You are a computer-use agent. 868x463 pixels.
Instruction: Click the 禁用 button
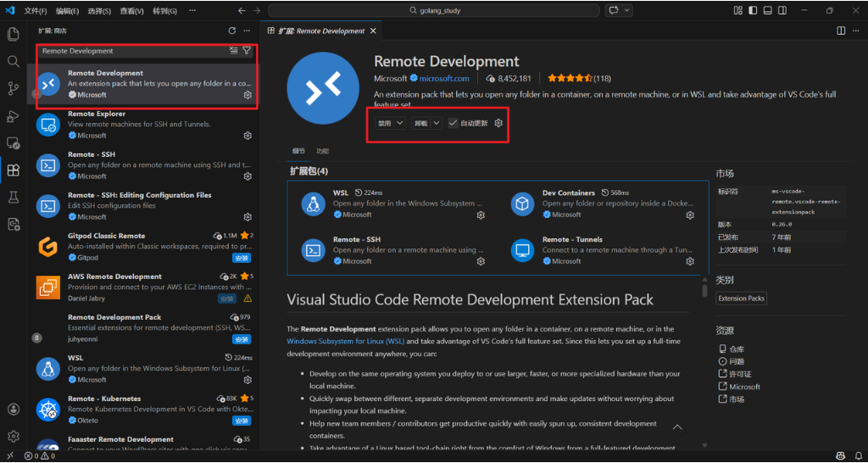384,123
